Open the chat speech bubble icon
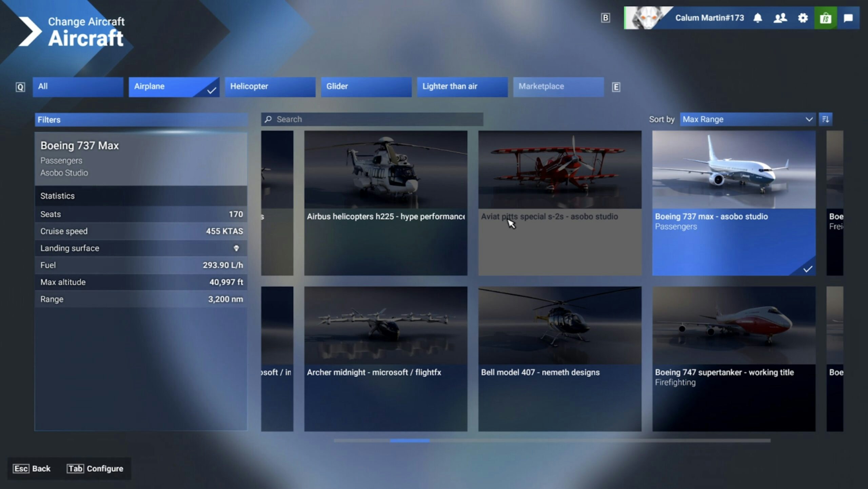 [848, 18]
